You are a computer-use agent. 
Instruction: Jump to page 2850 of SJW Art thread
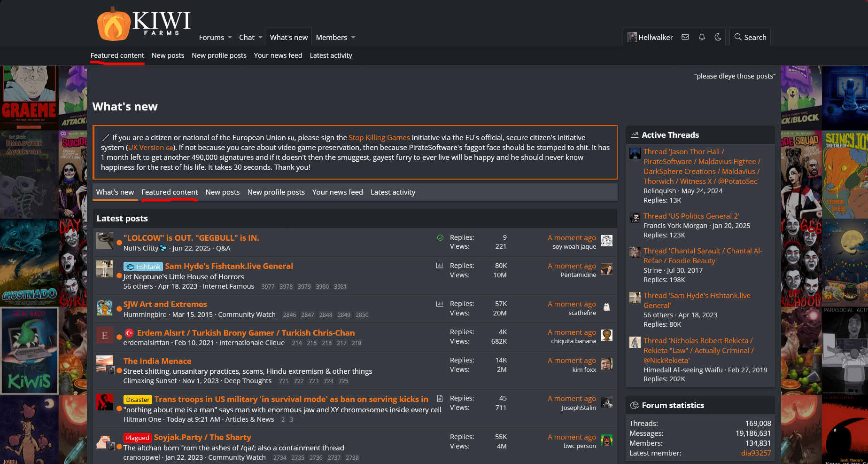tap(362, 315)
